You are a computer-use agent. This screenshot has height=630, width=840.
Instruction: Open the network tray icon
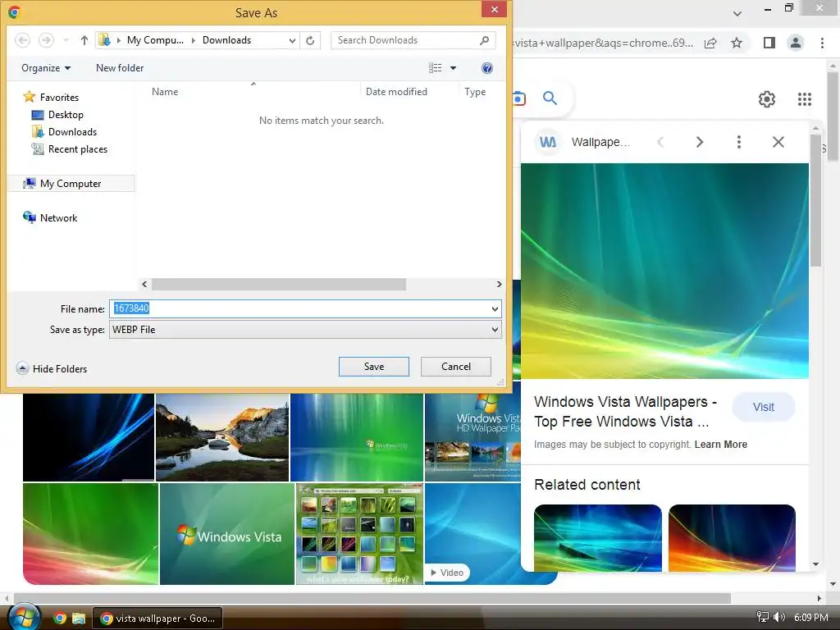pyautogui.click(x=762, y=617)
